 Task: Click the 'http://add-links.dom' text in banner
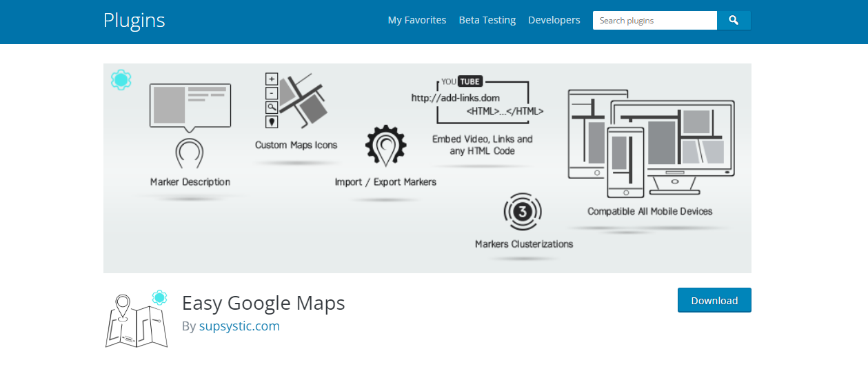456,98
